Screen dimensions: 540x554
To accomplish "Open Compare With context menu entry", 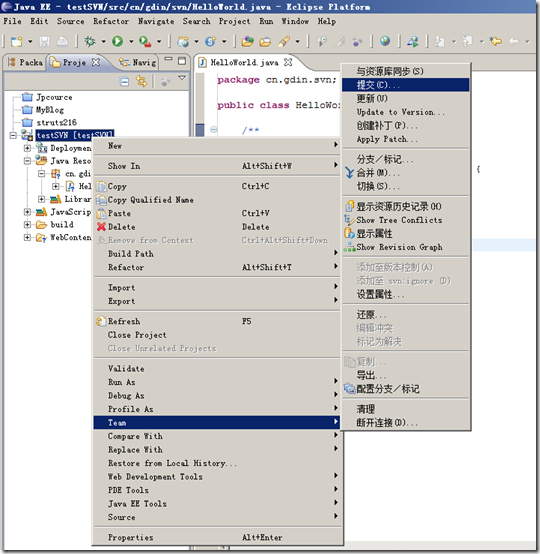I will (217, 436).
